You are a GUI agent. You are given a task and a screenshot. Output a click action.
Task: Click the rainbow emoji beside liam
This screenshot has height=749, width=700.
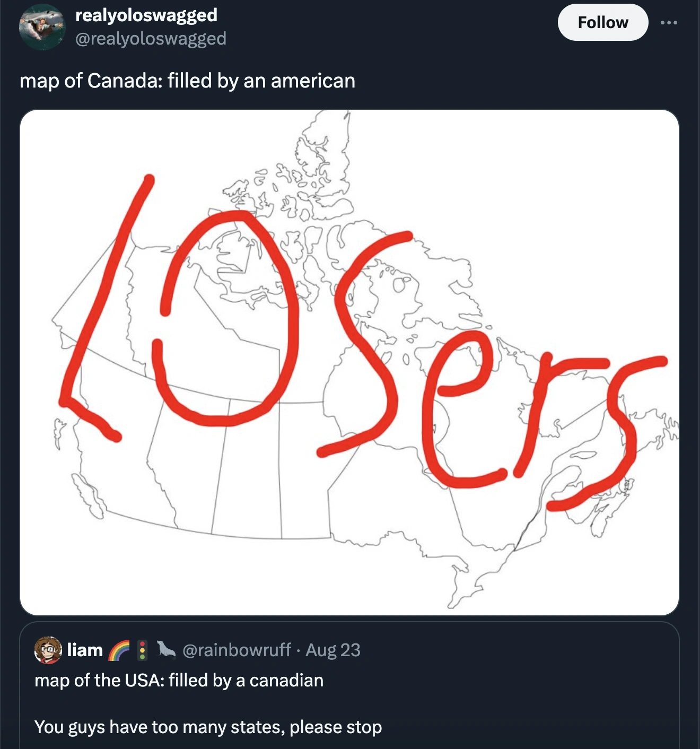click(x=119, y=650)
